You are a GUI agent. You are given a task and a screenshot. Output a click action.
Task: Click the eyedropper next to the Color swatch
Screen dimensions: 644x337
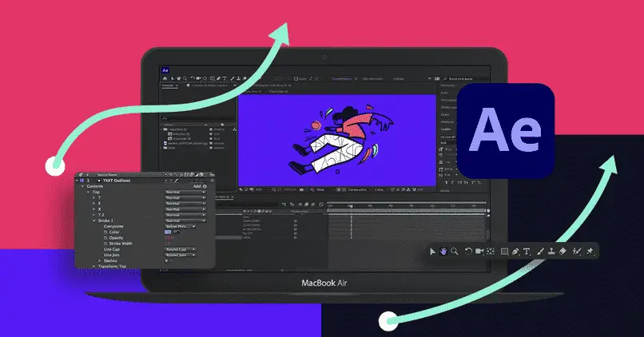[177, 232]
